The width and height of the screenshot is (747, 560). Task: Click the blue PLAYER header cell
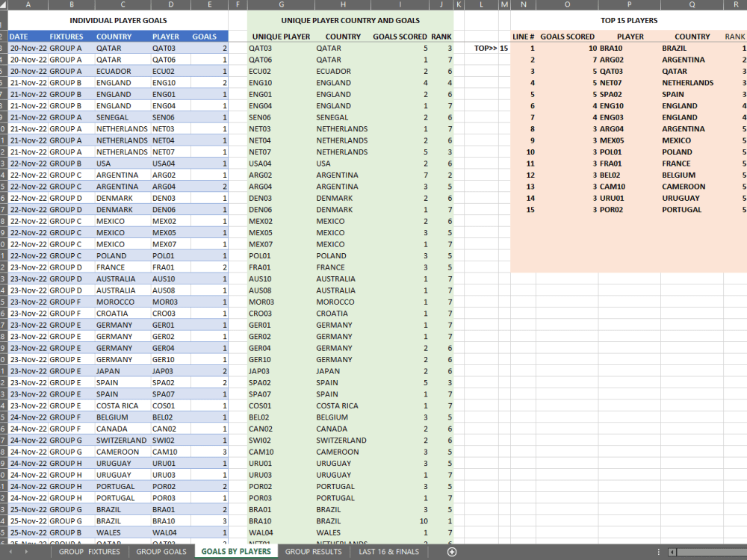point(170,37)
